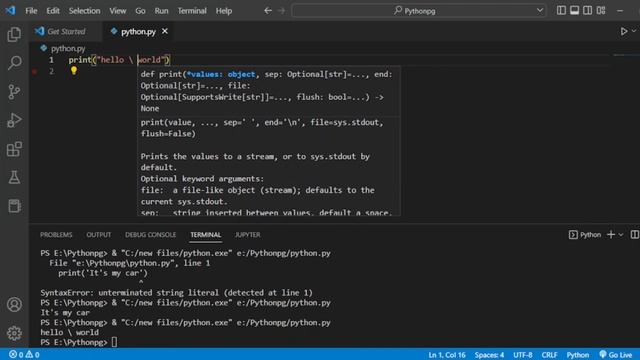Select the Python terminal shell label
Screen dimensions: 640x360
[585, 235]
